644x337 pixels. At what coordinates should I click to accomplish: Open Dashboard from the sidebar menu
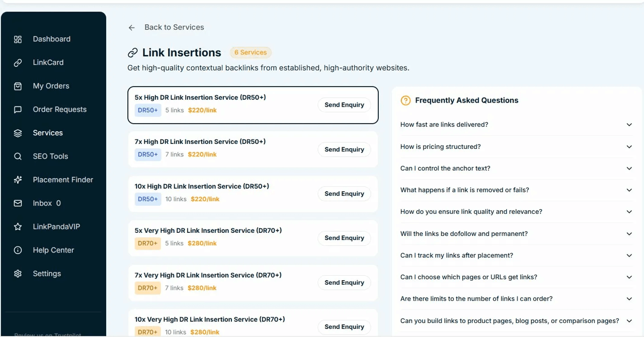click(51, 39)
